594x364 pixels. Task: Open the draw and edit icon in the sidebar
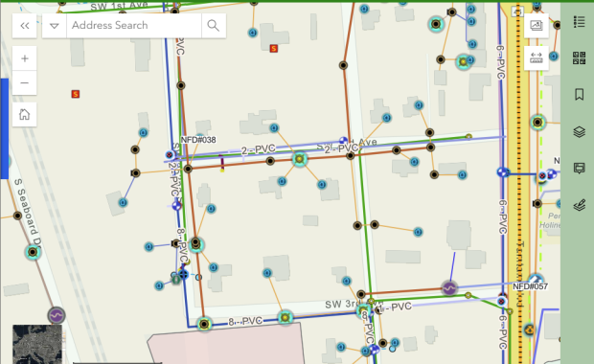[x=579, y=205]
